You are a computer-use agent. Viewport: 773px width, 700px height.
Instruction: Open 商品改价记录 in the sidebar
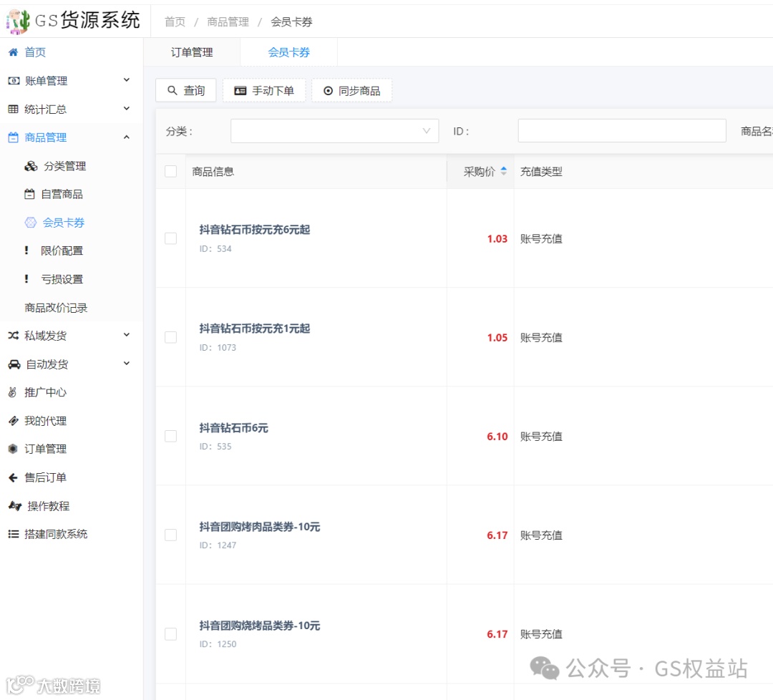pos(56,308)
